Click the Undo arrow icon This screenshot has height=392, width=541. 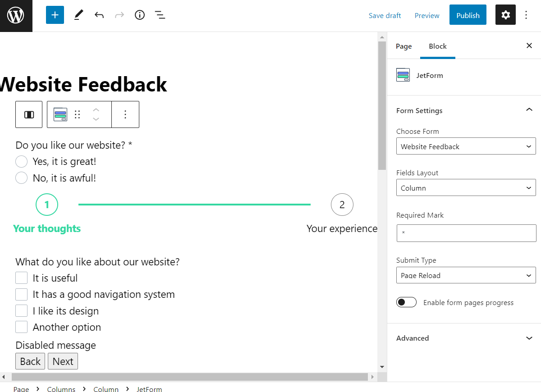pyautogui.click(x=99, y=15)
